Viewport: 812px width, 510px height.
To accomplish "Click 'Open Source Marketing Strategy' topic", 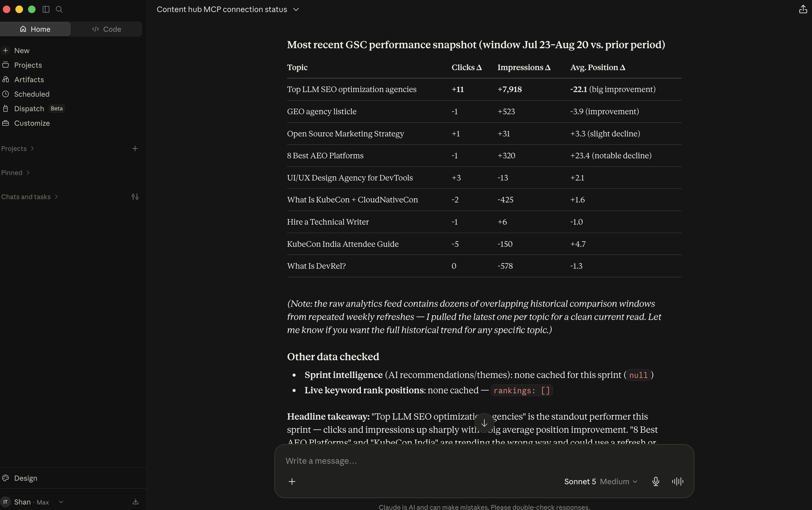I will (x=345, y=134).
